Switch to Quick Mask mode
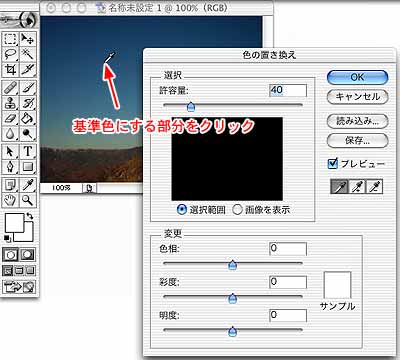The image size is (400, 360). coord(28,255)
